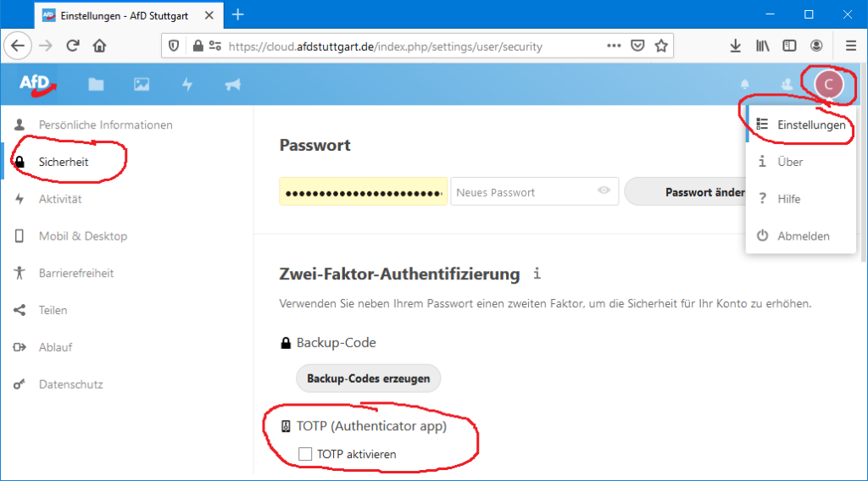Image resolution: width=868 pixels, height=481 pixels.
Task: Expand page actions three-dot menu
Action: (614, 46)
